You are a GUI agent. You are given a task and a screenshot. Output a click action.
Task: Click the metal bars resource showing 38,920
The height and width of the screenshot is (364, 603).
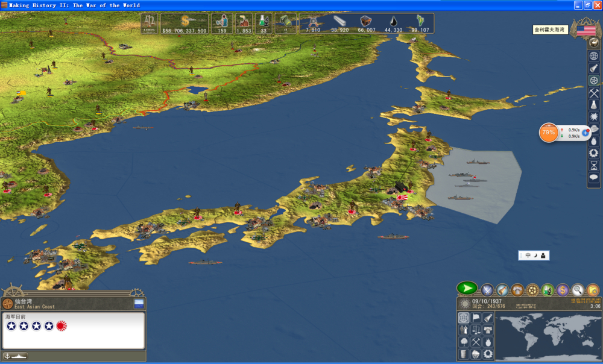(339, 24)
